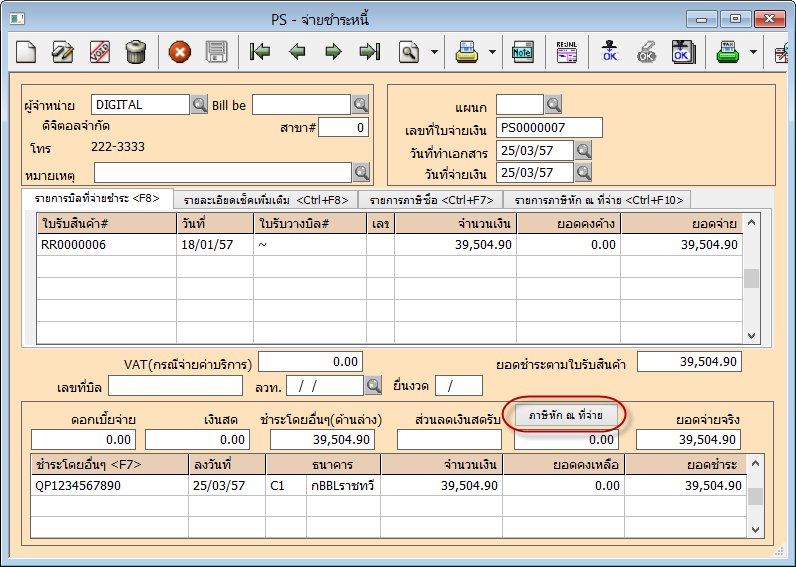The width and height of the screenshot is (796, 567).
Task: Click the red Cancel icon
Action: coord(180,51)
